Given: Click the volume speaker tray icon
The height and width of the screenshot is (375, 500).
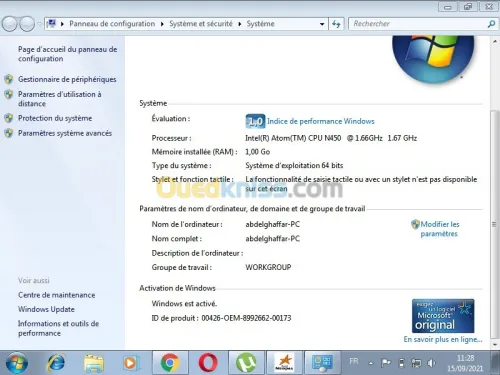Looking at the screenshot, I should (x=431, y=363).
